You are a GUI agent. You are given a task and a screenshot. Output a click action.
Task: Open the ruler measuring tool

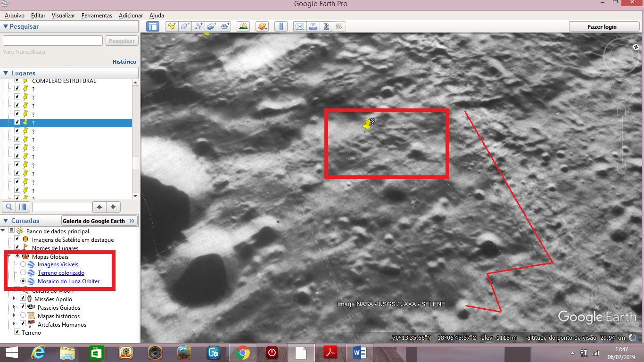[281, 26]
